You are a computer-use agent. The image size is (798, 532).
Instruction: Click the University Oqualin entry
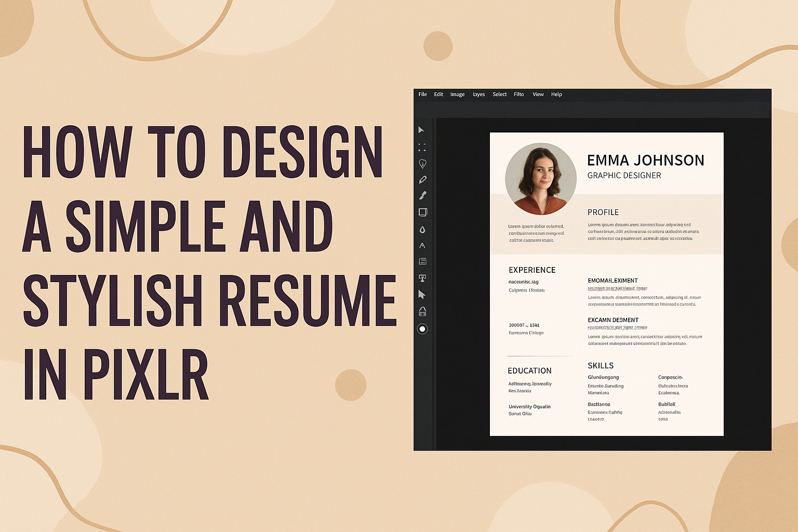(x=529, y=407)
